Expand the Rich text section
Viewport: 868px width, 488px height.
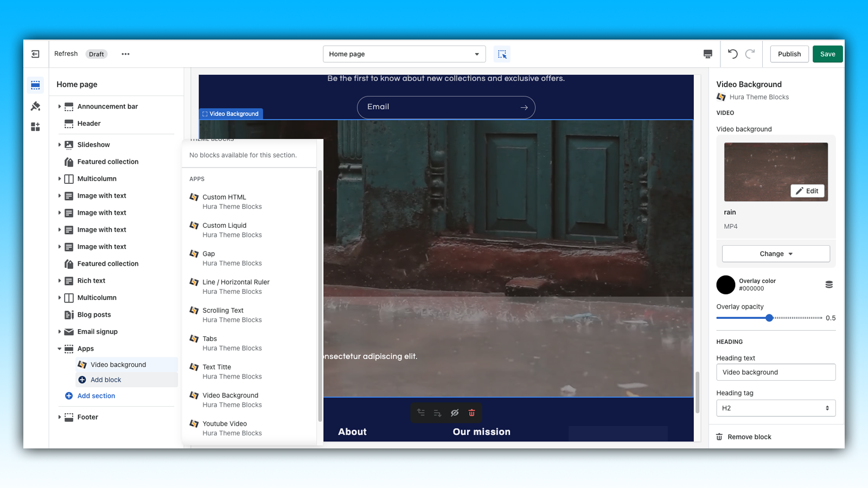59,281
